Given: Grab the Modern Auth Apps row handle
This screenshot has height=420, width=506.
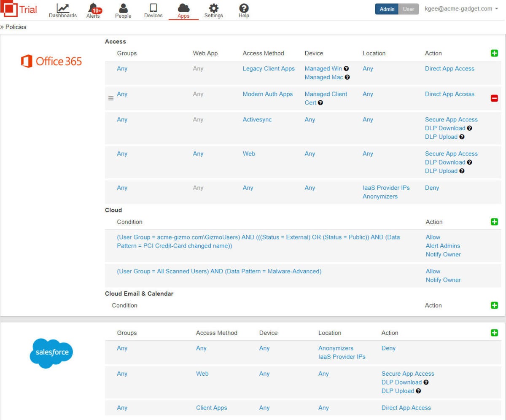Looking at the screenshot, I should [x=111, y=98].
